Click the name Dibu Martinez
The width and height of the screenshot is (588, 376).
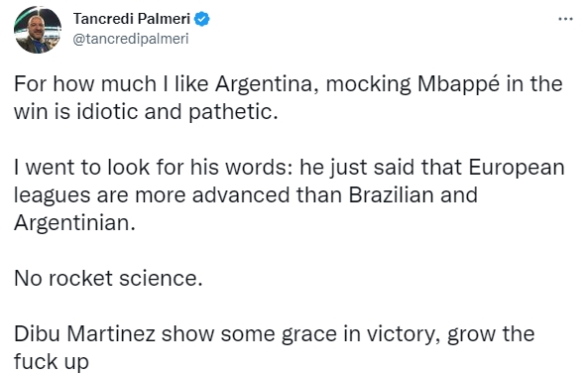(x=84, y=334)
